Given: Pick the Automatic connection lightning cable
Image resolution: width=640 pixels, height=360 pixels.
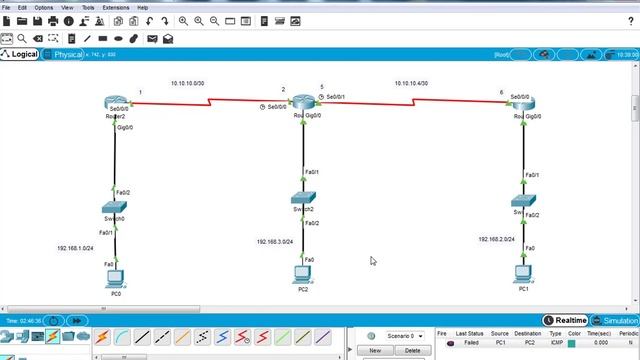Looking at the screenshot, I should [x=102, y=337].
